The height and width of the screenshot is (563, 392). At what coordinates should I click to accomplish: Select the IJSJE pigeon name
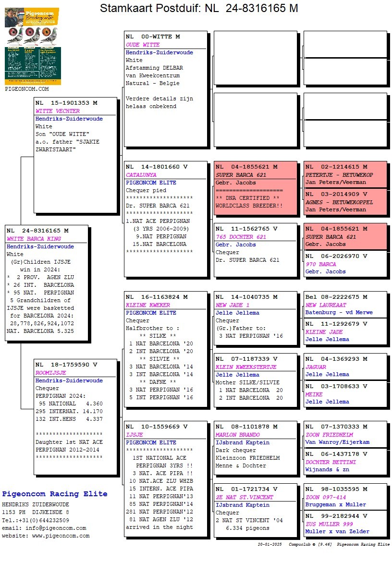(135, 435)
